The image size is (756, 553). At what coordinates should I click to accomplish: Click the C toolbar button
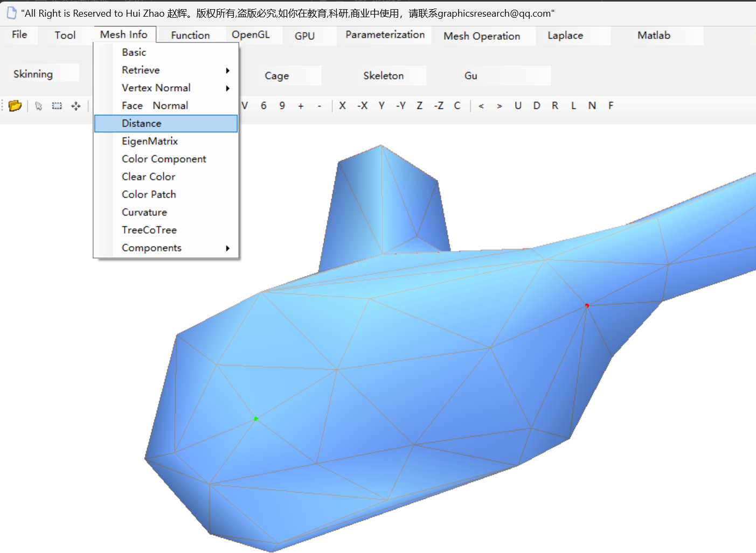(x=457, y=106)
